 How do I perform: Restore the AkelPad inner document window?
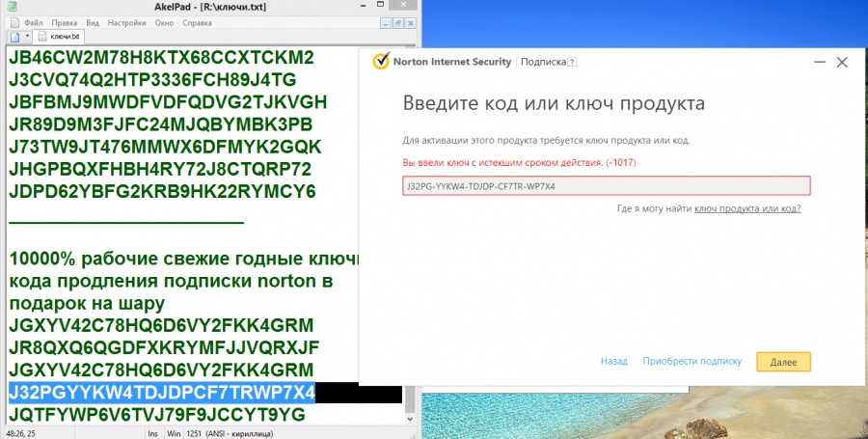398,23
